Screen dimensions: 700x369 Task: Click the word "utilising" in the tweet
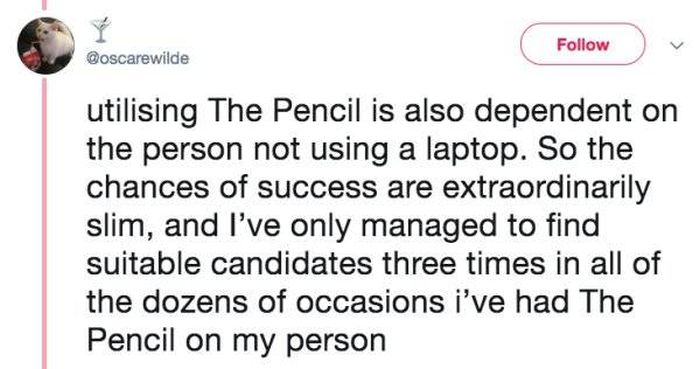pos(142,112)
